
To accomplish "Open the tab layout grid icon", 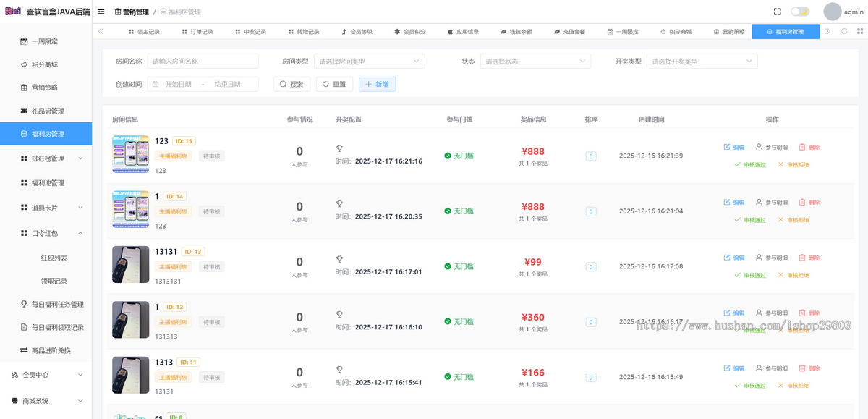I will coord(859,31).
